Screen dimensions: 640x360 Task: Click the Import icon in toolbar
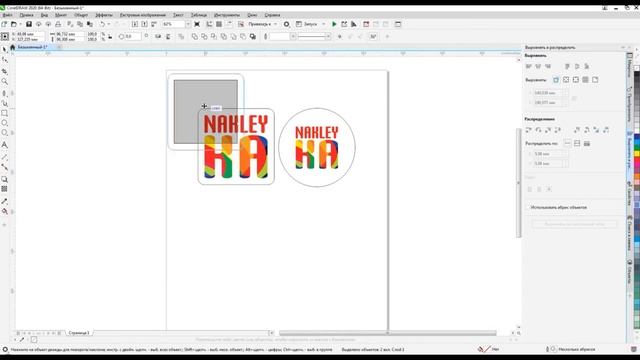pos(135,24)
